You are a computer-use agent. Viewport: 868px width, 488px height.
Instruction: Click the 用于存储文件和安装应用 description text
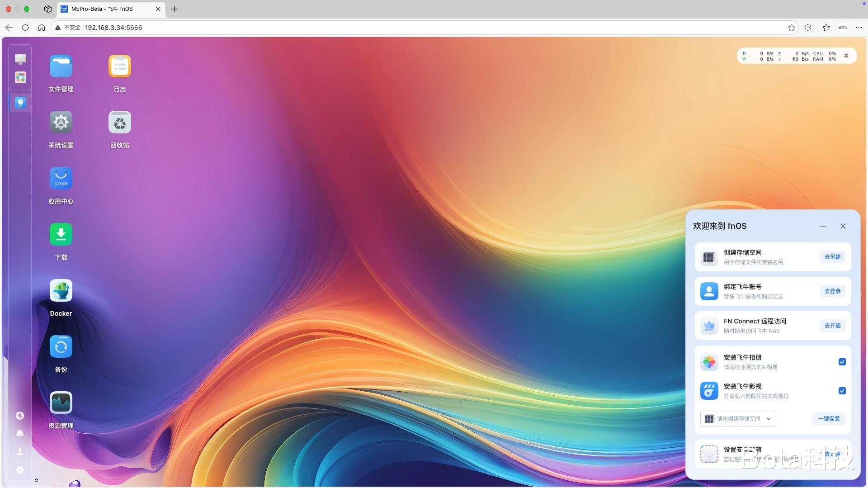(754, 262)
